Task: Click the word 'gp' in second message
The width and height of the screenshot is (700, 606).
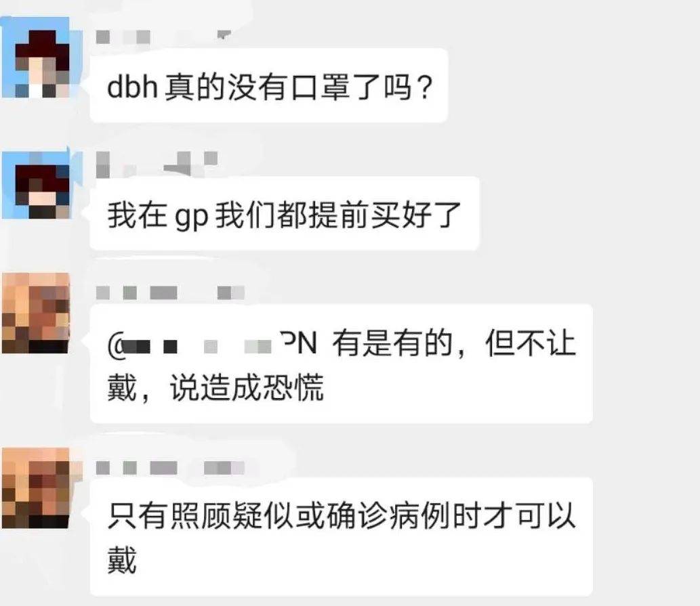Action: 192,216
